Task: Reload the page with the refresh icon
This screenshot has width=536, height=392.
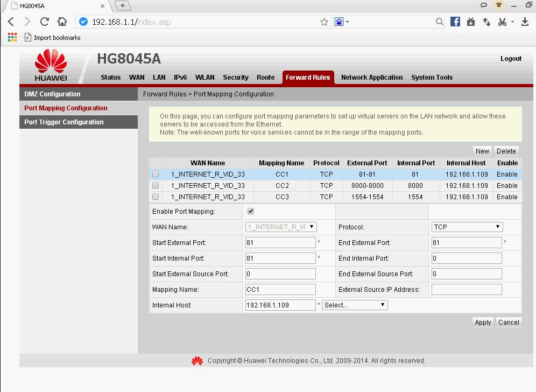Action: 45,22
